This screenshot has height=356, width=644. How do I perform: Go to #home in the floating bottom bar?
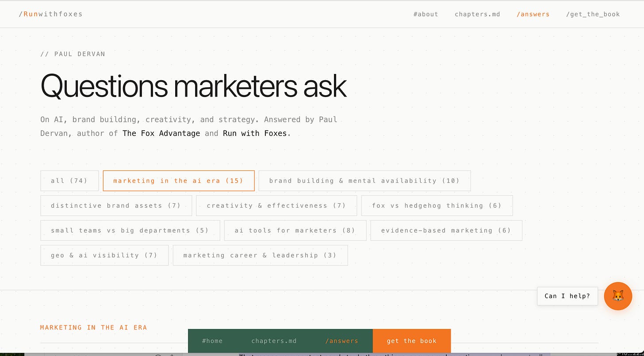pyautogui.click(x=212, y=341)
